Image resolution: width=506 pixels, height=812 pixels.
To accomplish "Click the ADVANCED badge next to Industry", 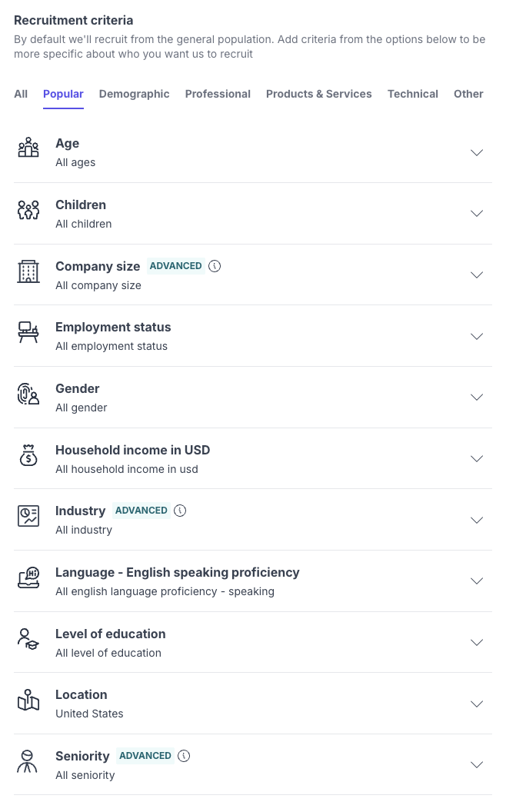I will click(x=141, y=511).
